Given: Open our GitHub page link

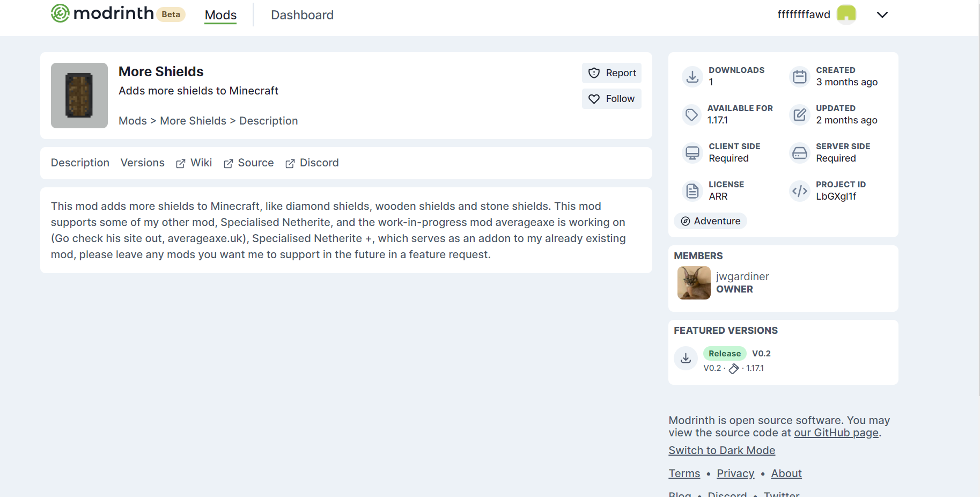Looking at the screenshot, I should (835, 433).
